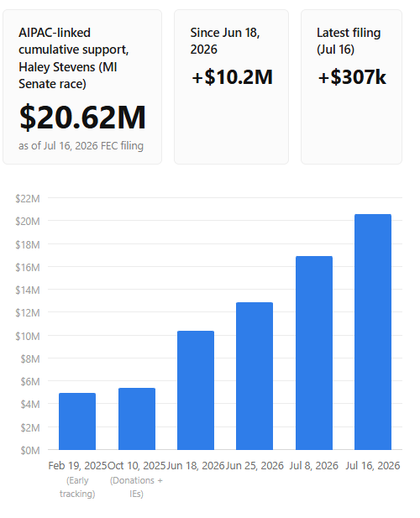Click the $10M y-axis label
The image size is (420, 518).
(28, 336)
